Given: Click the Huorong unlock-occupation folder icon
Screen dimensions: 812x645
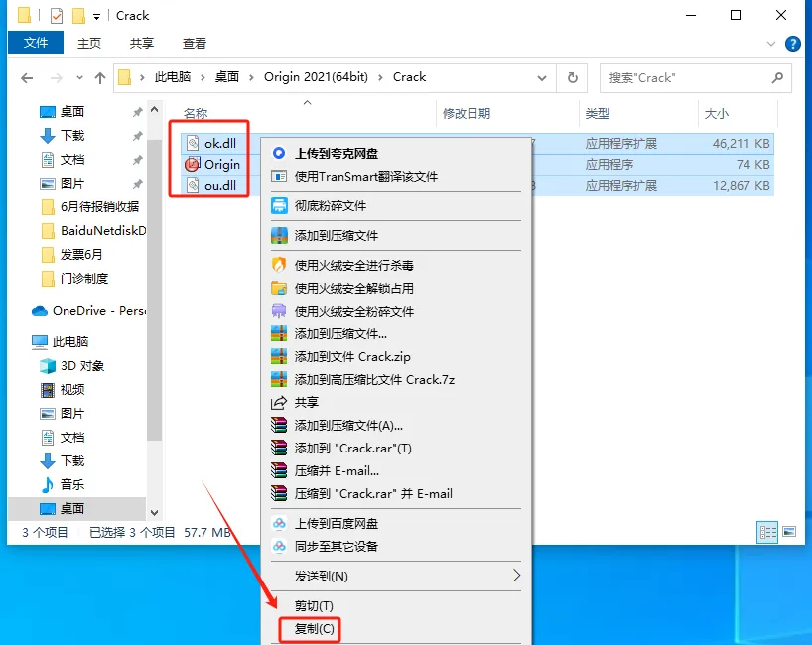Looking at the screenshot, I should 279,288.
